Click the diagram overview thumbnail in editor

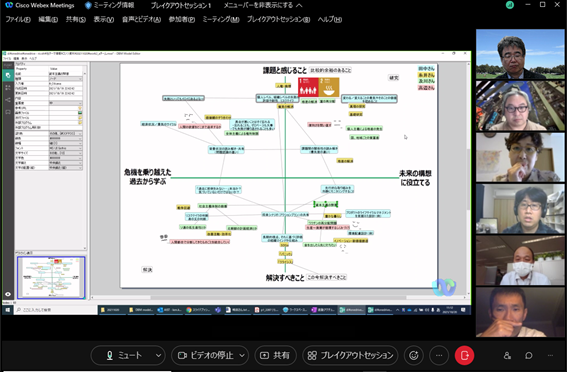click(51, 278)
